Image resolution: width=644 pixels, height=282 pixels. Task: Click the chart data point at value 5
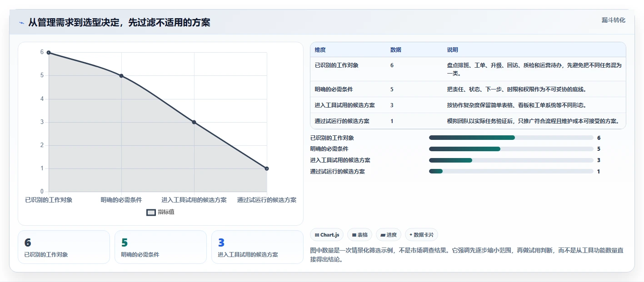[121, 76]
